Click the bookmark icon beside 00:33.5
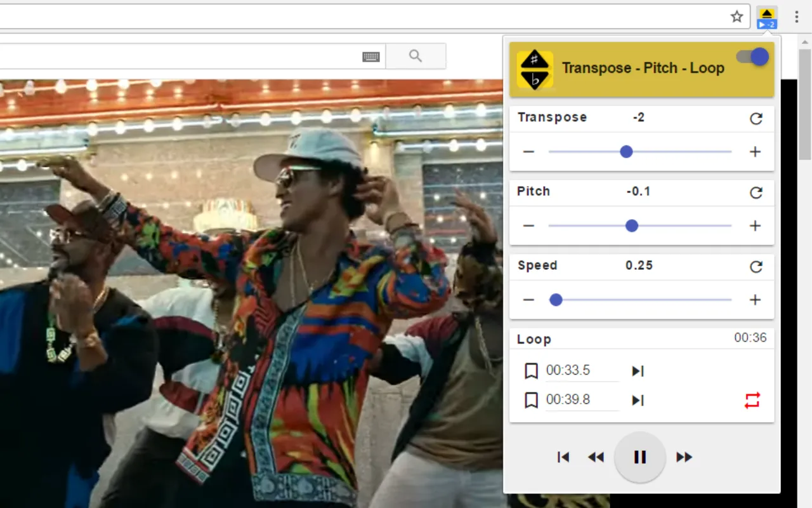This screenshot has height=508, width=812. [531, 370]
